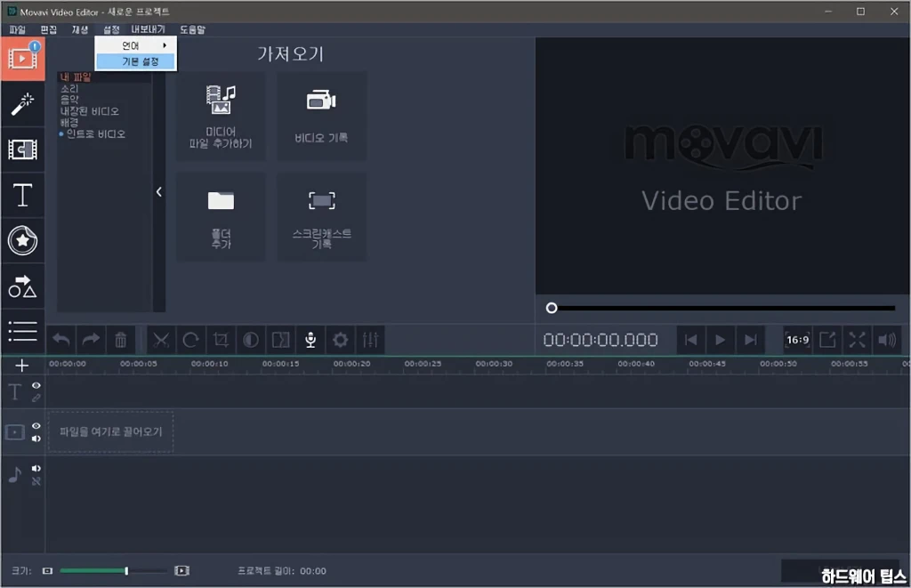Click the timecode display 00:00:00.000
911x588 pixels.
601,340
